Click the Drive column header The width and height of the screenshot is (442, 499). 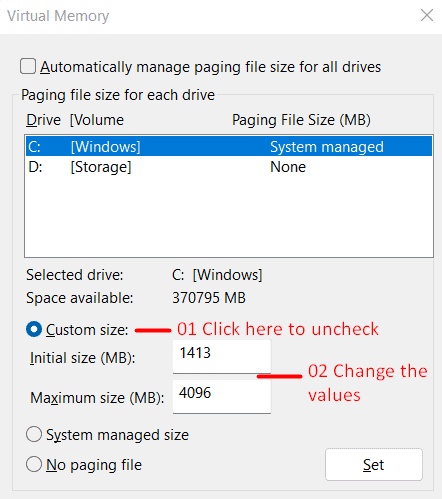(x=43, y=120)
